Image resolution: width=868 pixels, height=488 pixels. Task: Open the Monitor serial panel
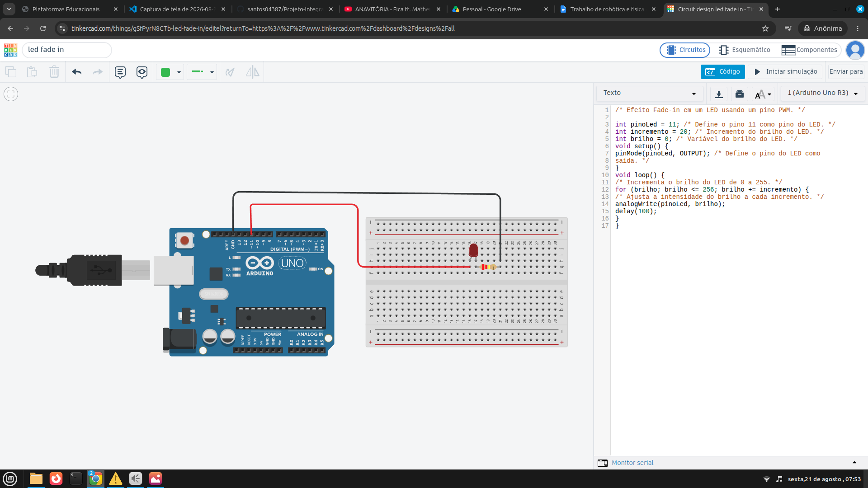(632, 463)
